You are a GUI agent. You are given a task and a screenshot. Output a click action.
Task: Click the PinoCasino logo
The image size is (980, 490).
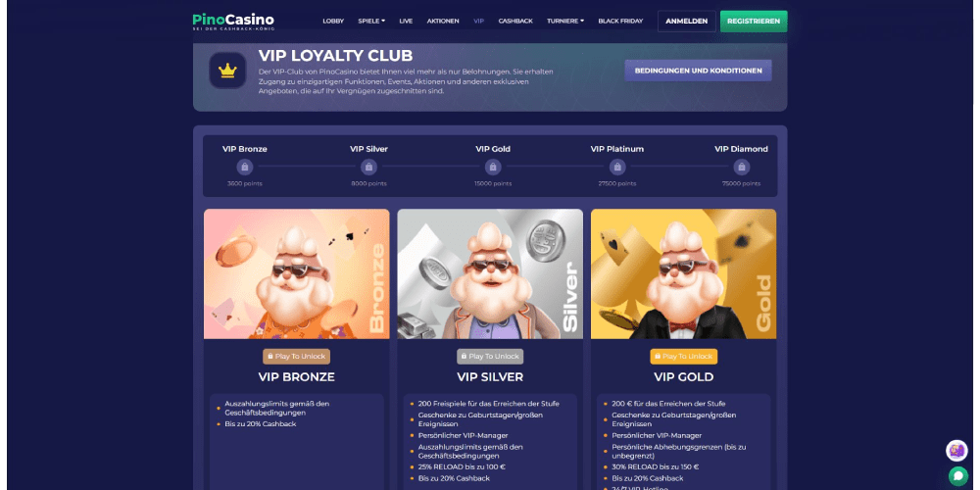click(x=233, y=22)
